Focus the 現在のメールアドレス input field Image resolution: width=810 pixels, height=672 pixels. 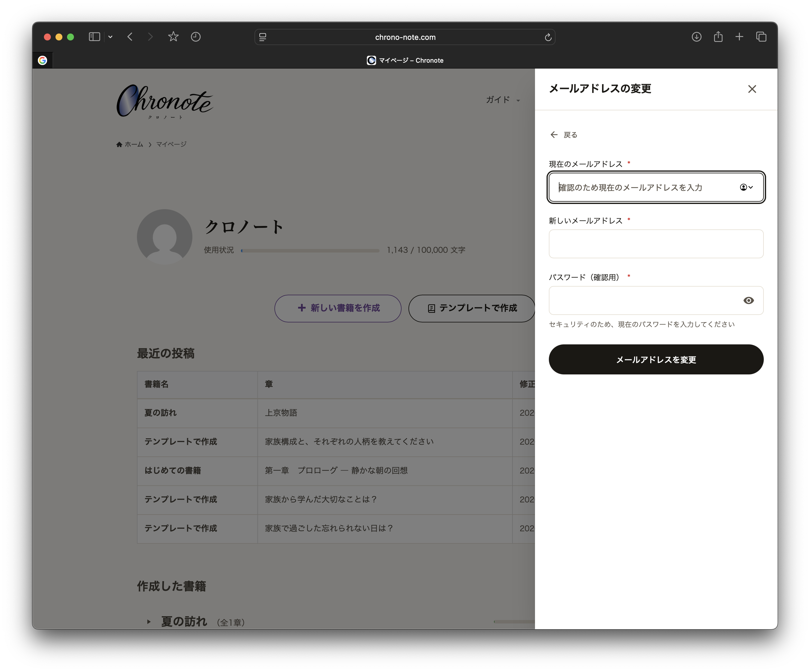[656, 188]
